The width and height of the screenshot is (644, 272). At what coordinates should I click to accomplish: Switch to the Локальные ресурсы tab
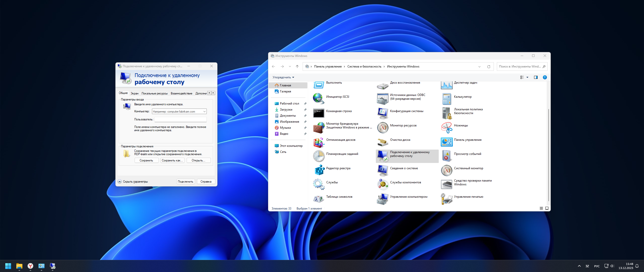point(154,93)
